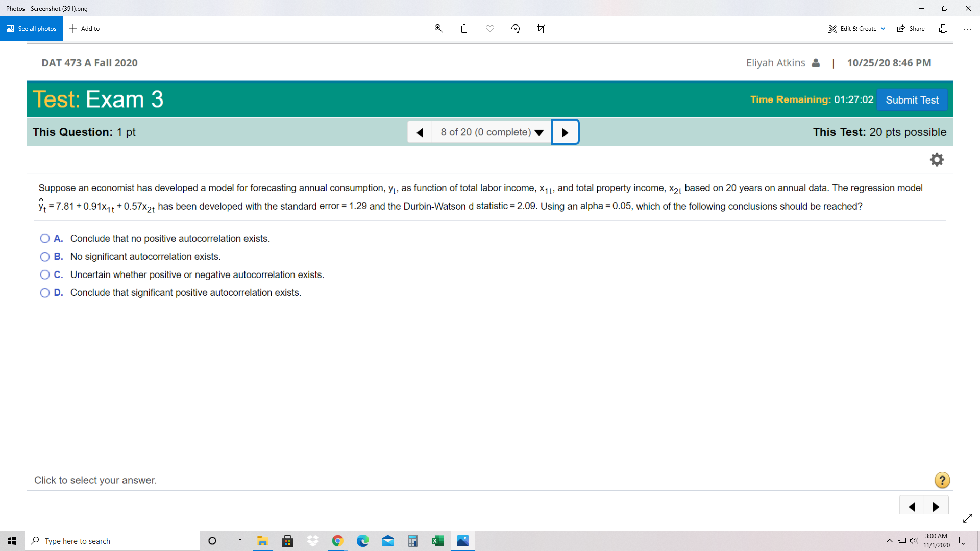Click the Type here to search field
This screenshot has width=980, height=551.
(112, 540)
